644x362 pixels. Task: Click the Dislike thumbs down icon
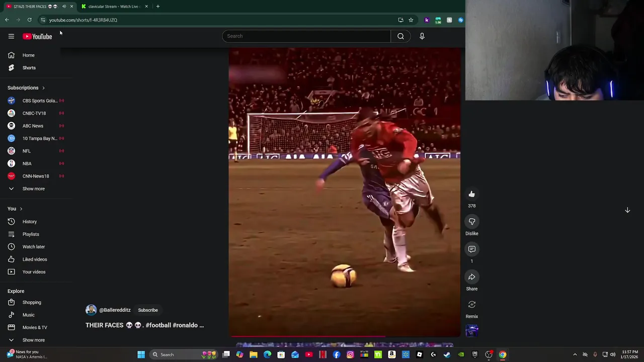(x=472, y=222)
